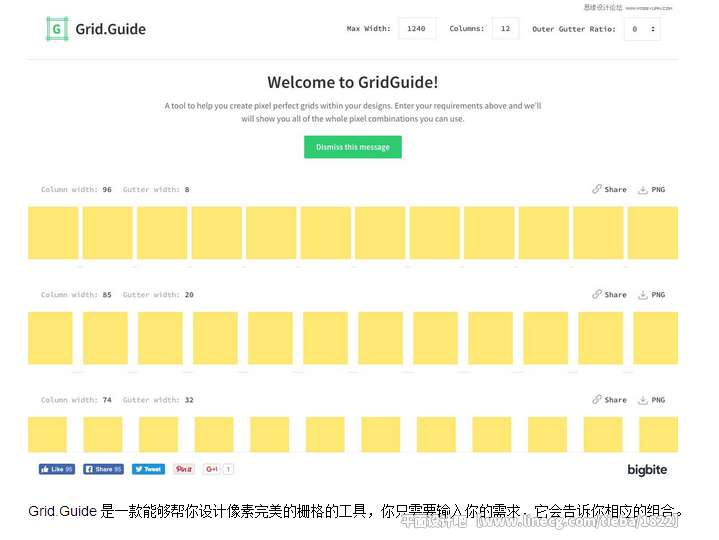This screenshot has height=540, width=719.
Task: Click the Share link icon for column width 96
Action: (x=597, y=189)
